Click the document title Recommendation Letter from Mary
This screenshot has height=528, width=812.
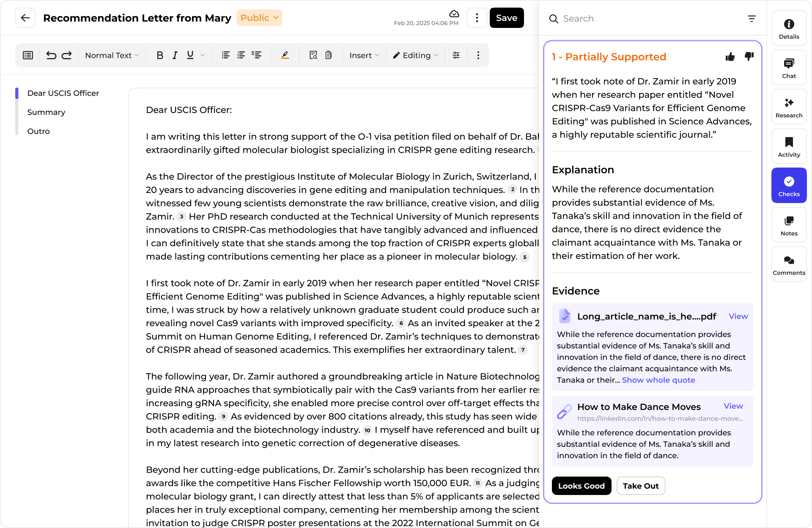point(137,18)
